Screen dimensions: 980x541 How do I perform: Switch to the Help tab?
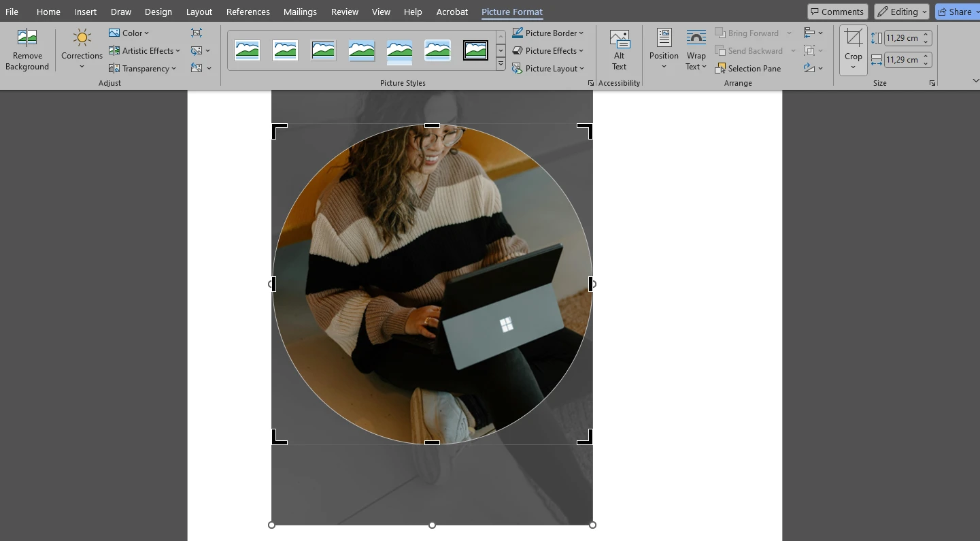(413, 12)
